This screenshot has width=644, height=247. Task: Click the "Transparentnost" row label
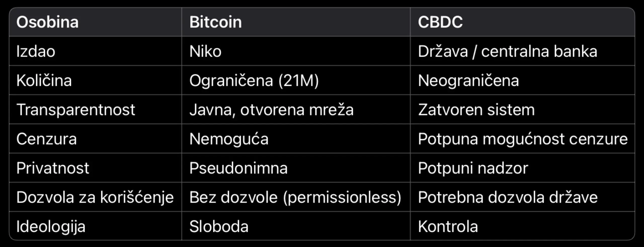76,110
